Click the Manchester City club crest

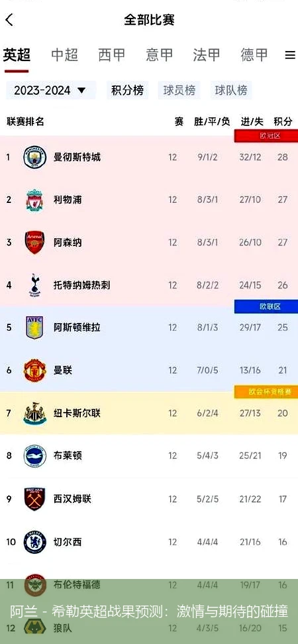35,157
